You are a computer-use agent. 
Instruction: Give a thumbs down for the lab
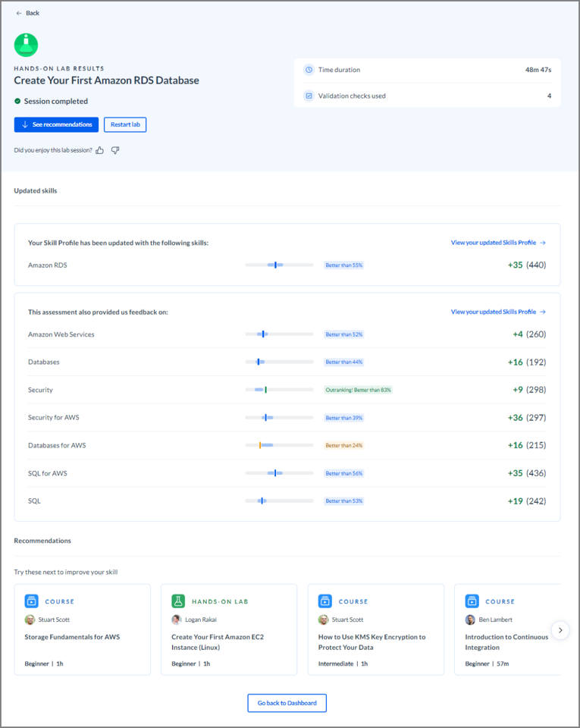point(115,150)
